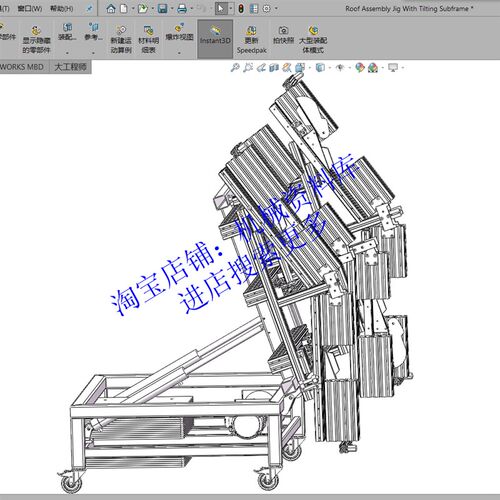Click Bill of Materials (材料明细表)

point(148,39)
